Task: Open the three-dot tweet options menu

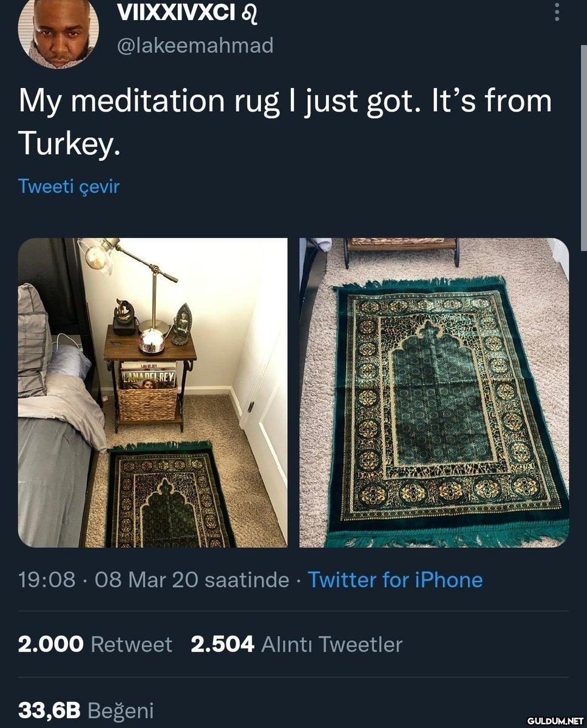Action: click(557, 11)
